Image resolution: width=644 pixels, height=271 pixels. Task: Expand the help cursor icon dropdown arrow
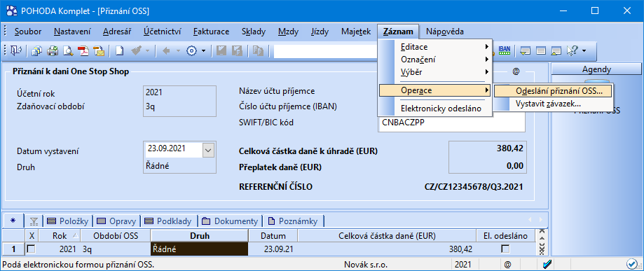[x=584, y=51]
